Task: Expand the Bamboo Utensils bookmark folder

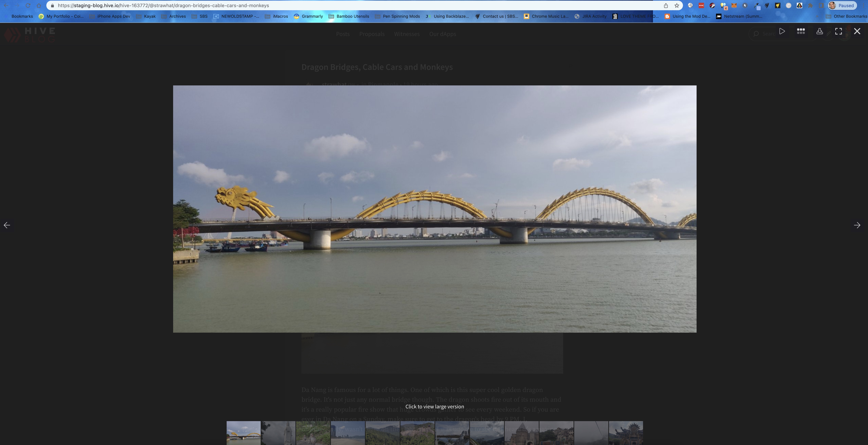Action: 349,16
